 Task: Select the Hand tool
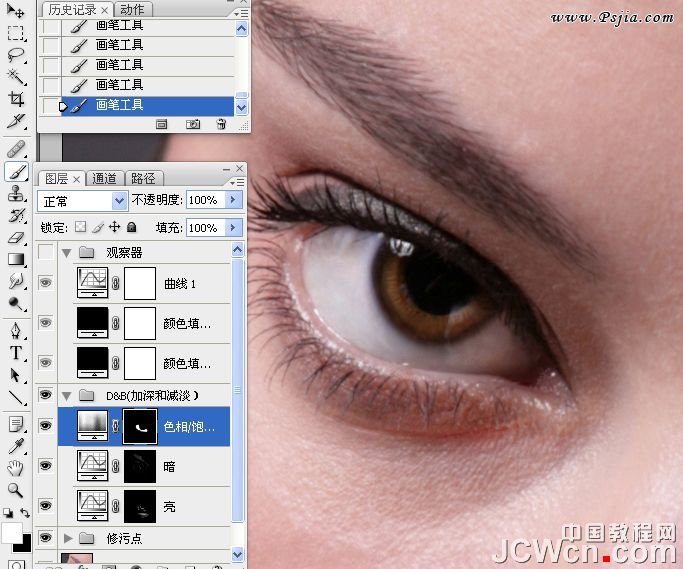[16, 468]
